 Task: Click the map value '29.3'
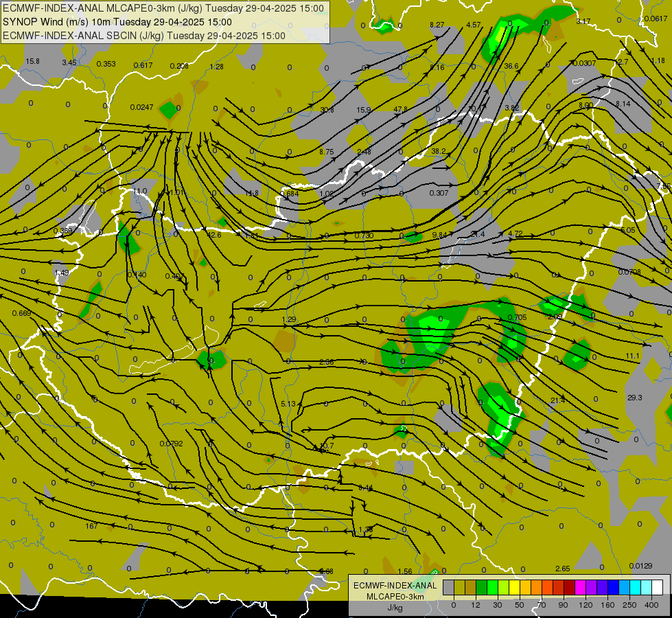[x=635, y=398]
